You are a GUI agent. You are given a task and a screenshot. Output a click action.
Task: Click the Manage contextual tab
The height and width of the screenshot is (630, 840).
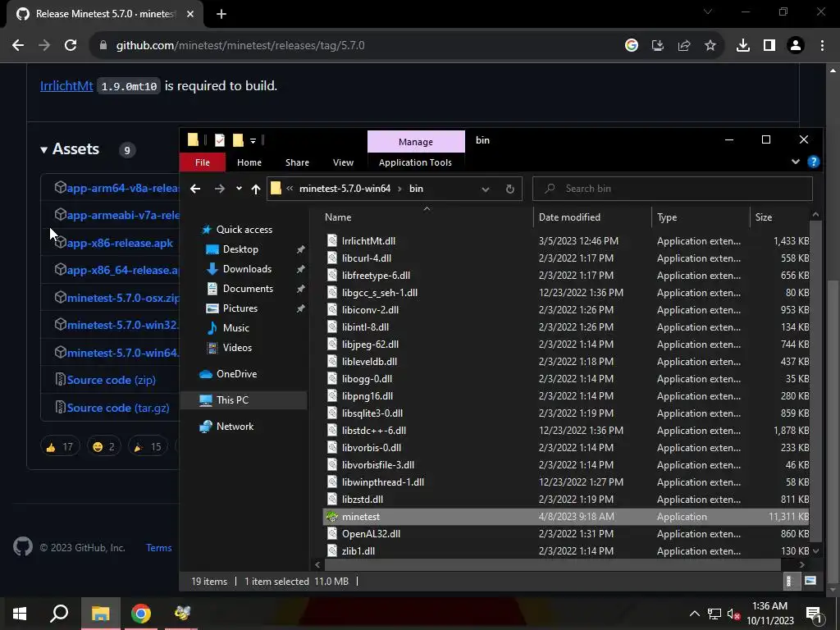[x=416, y=142]
